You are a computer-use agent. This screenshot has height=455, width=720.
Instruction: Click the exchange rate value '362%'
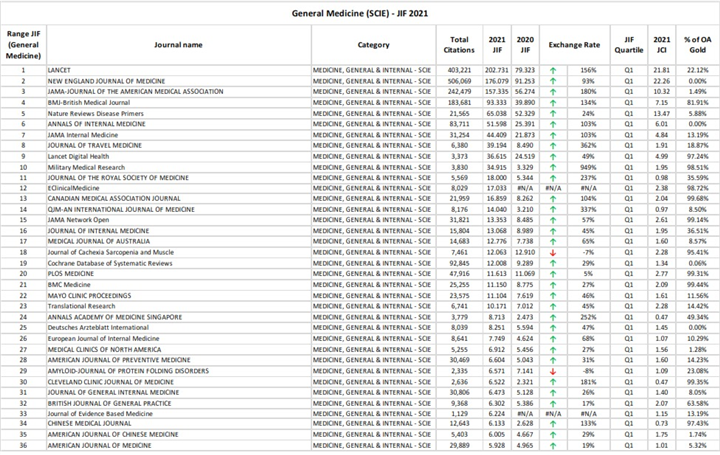pos(588,146)
